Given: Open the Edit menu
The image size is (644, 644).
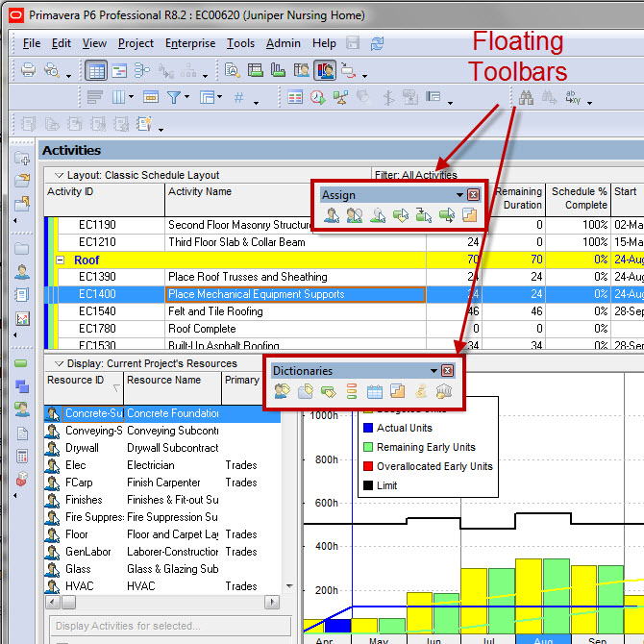Looking at the screenshot, I should coord(62,43).
